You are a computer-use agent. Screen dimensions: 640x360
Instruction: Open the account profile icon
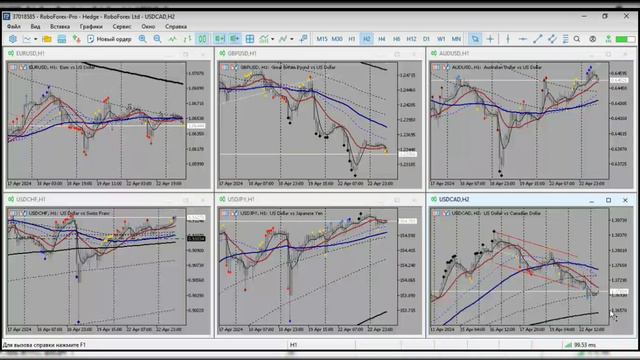point(593,39)
